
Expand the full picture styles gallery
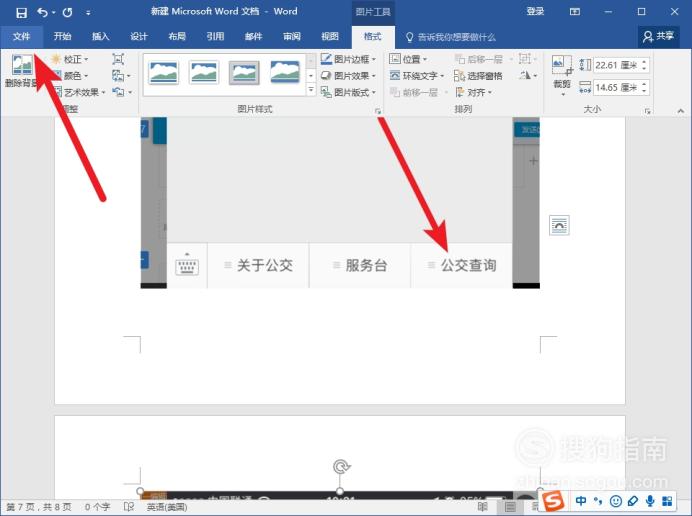(311, 90)
